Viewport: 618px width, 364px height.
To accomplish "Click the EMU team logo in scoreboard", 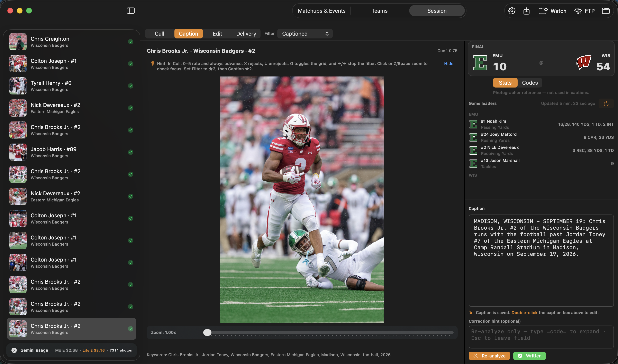I will click(480, 63).
